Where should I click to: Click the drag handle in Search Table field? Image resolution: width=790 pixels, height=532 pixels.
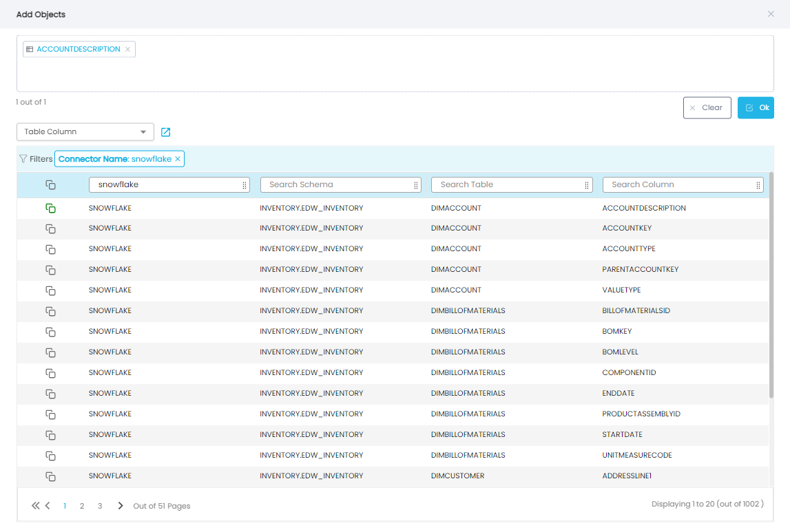(586, 185)
